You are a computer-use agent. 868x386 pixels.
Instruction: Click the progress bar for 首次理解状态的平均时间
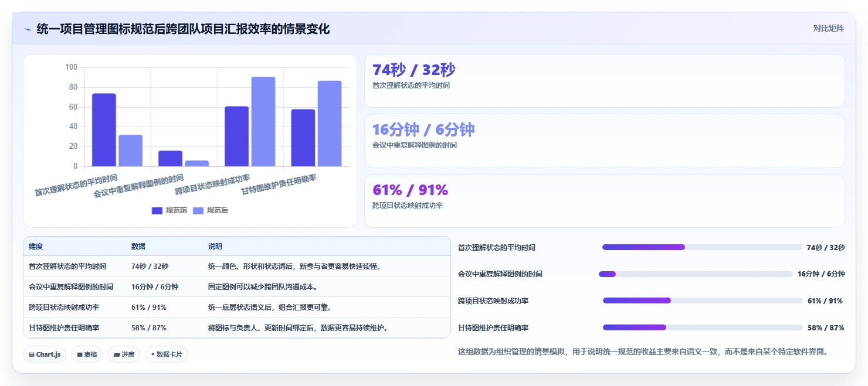coord(702,247)
